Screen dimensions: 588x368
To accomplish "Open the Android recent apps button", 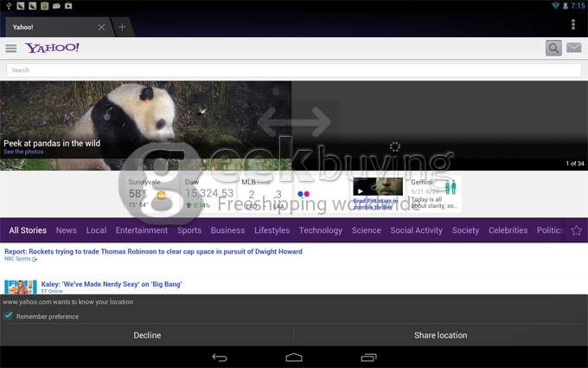I will [369, 358].
